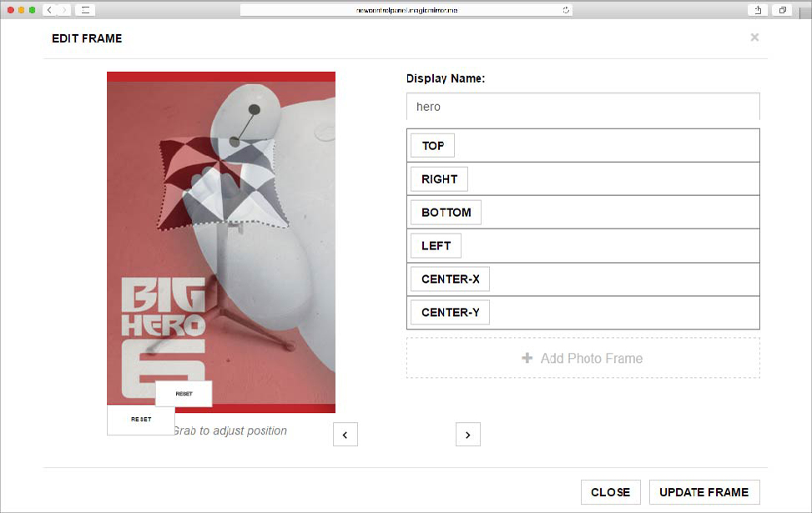Click the browser back arrow

(x=50, y=10)
